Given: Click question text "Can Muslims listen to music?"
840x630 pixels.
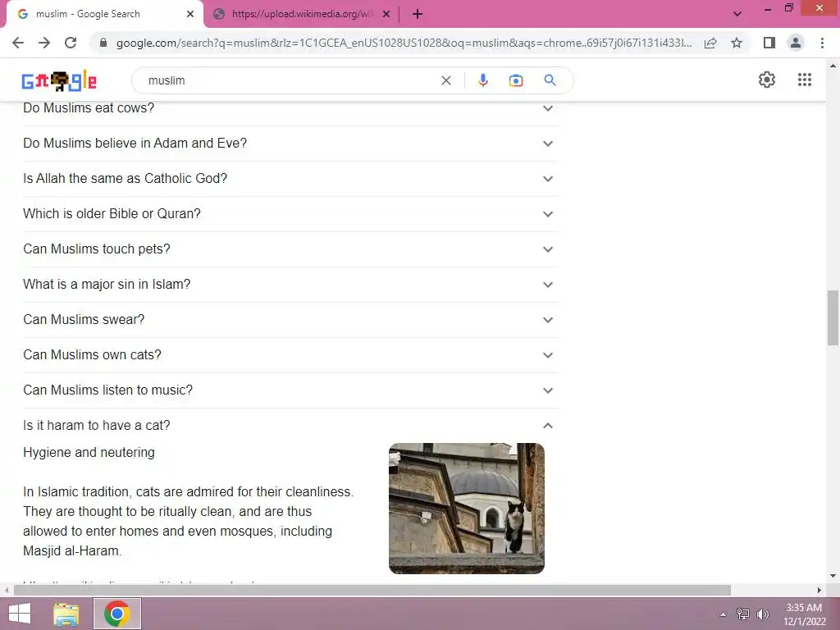Looking at the screenshot, I should pos(107,390).
